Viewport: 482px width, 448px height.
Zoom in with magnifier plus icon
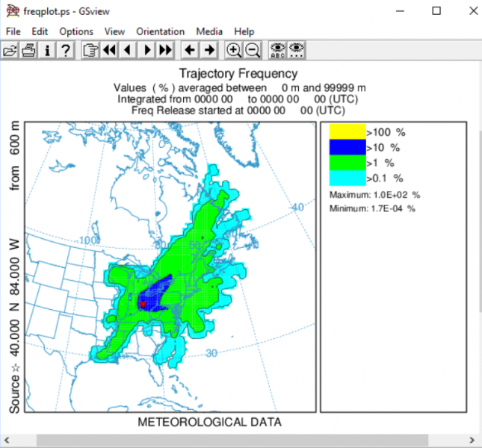[234, 50]
